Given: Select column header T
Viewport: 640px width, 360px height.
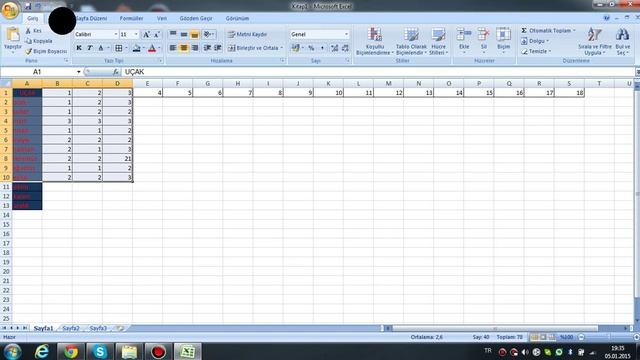Looking at the screenshot, I should tap(599, 84).
